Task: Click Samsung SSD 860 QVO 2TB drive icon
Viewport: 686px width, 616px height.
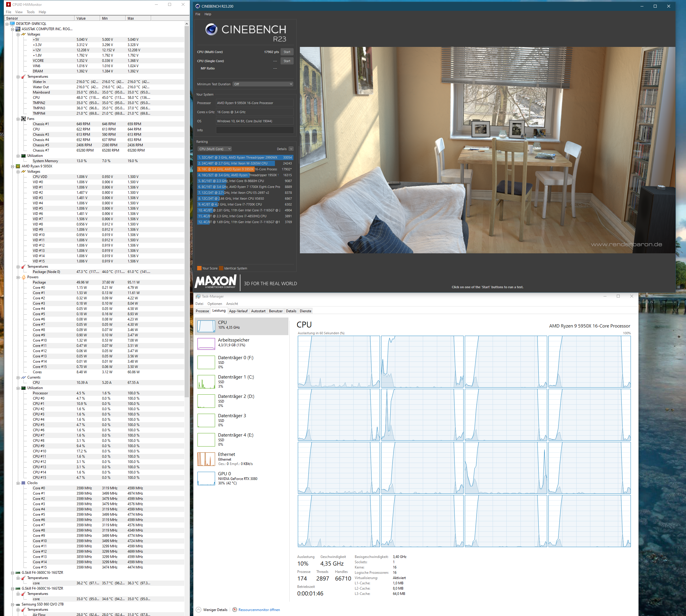Action: tap(18, 604)
